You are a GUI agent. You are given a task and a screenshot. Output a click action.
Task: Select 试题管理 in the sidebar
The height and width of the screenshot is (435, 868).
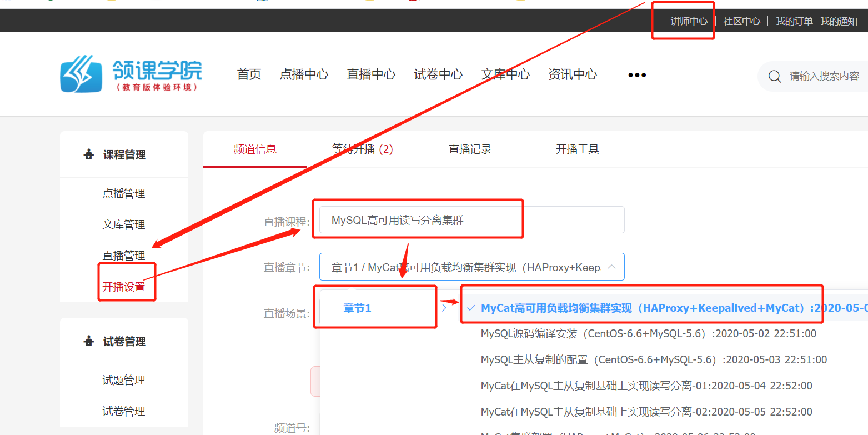(x=124, y=380)
